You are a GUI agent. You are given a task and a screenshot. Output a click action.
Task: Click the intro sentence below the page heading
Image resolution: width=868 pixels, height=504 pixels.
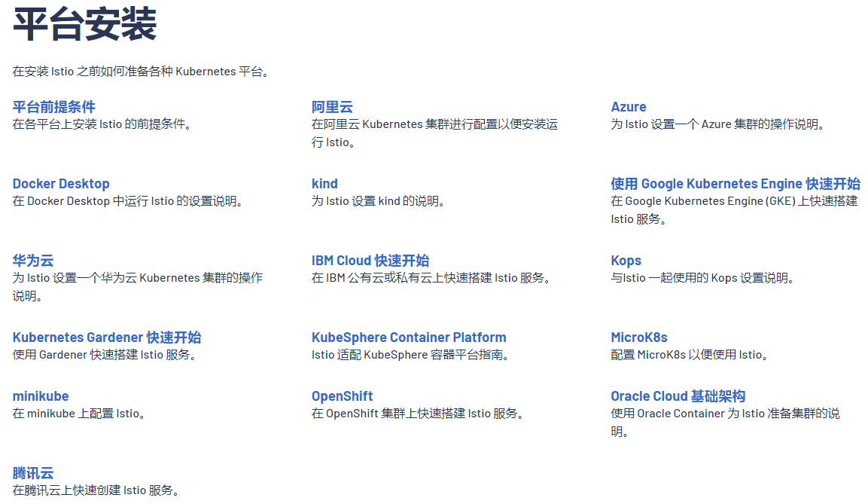[x=141, y=72]
